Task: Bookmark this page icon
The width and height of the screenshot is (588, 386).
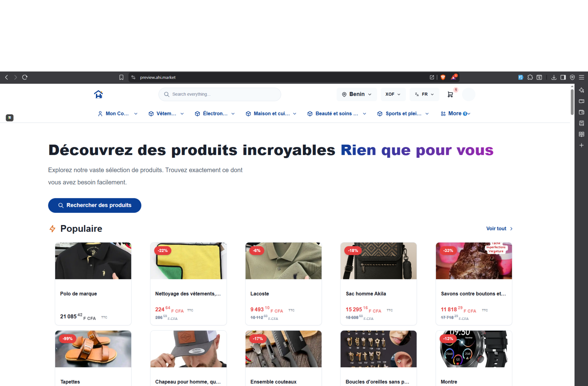Action: click(121, 77)
